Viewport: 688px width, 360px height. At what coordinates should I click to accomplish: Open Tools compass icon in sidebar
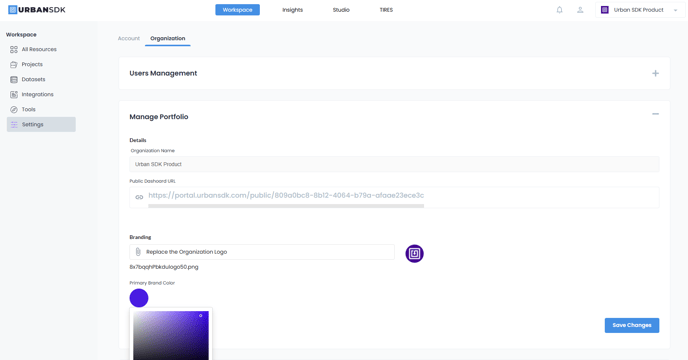point(14,109)
